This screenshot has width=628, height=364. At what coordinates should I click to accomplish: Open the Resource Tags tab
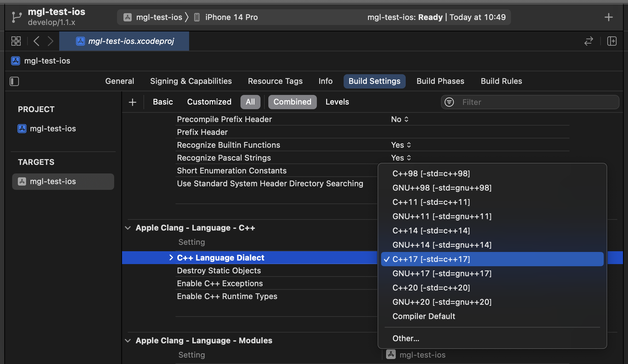(x=275, y=81)
